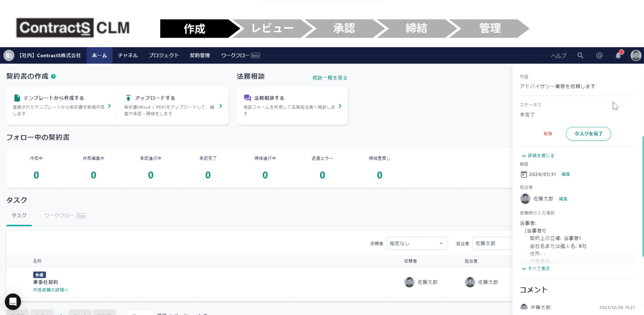
Task: Click the requester avatar in 準委任契約 row
Action: [x=410, y=282]
